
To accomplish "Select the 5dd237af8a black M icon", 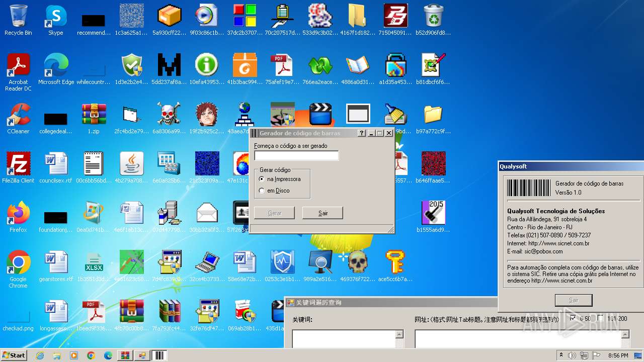I will coord(169,69).
